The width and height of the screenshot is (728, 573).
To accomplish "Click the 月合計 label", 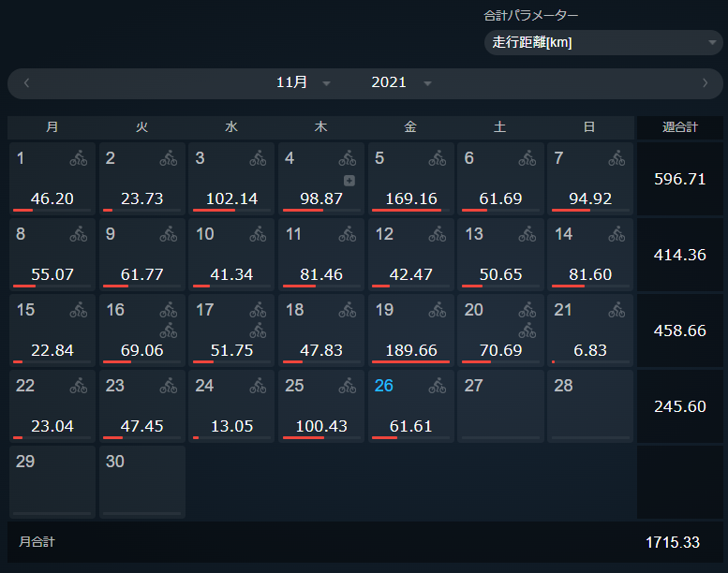I will pyautogui.click(x=37, y=542).
